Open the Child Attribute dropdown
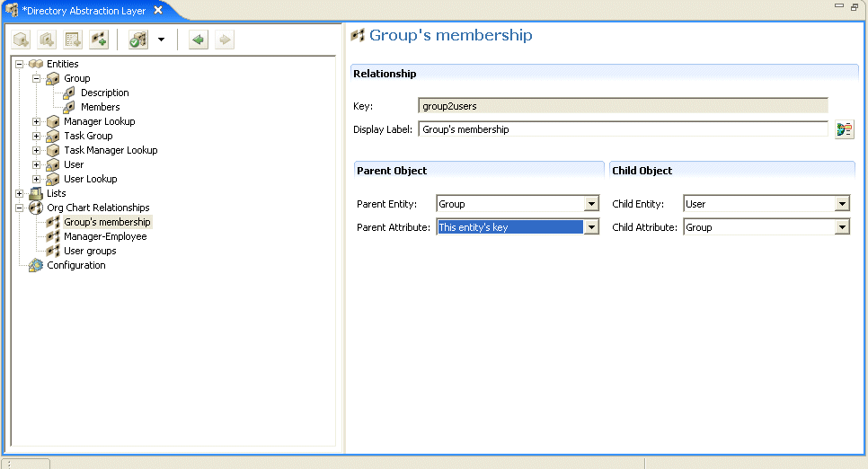The height and width of the screenshot is (469, 868). pyautogui.click(x=842, y=227)
